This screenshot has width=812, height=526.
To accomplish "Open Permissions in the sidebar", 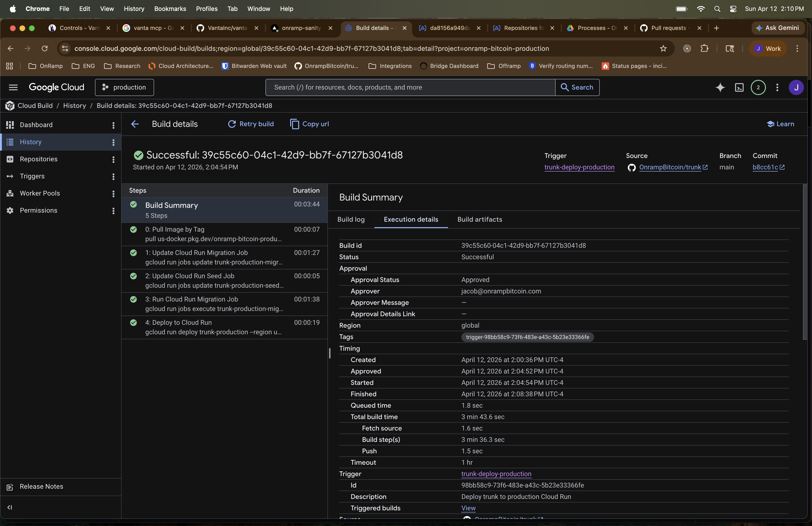I will (x=38, y=210).
